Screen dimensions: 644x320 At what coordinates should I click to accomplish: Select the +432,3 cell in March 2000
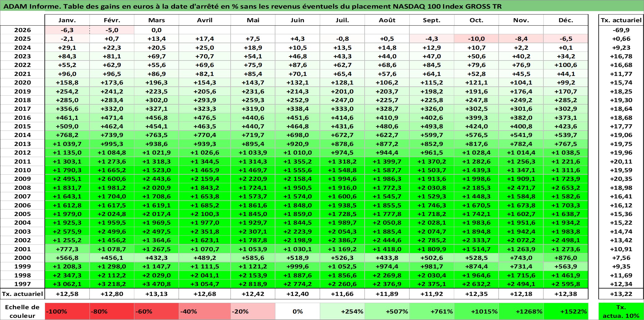pyautogui.click(x=157, y=258)
